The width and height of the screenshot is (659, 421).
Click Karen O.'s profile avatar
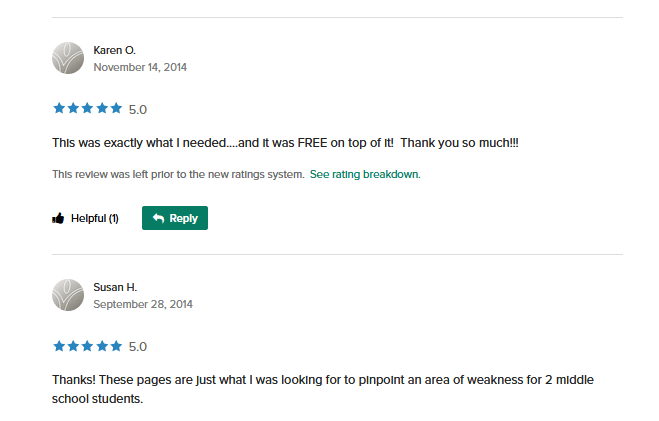tap(67, 58)
